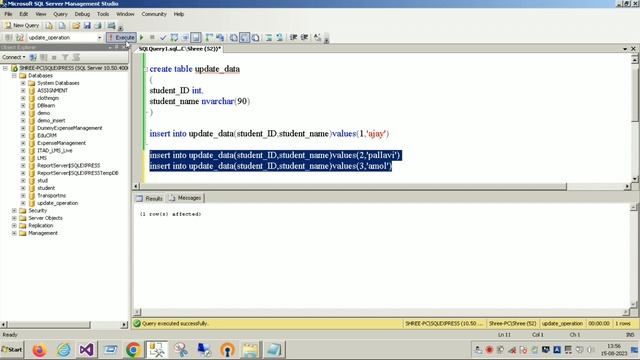Click the New Query button
640x360 pixels.
tap(22, 25)
